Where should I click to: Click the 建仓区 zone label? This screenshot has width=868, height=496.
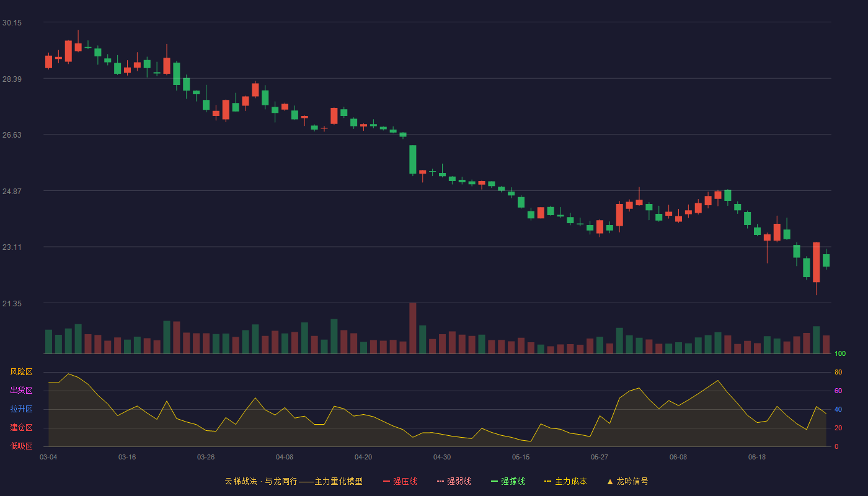pos(21,428)
